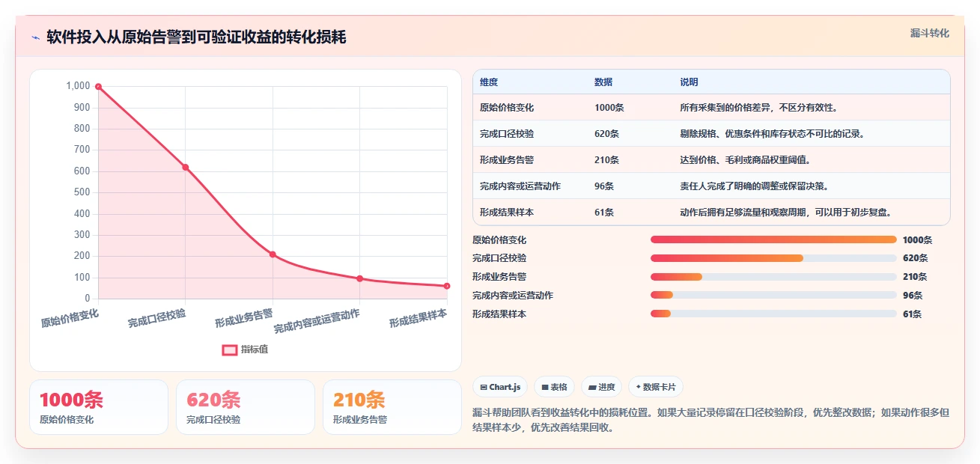This screenshot has width=980, height=464.
Task: Click x-axis label 形成业务告警 under chart
Action: coord(244,318)
